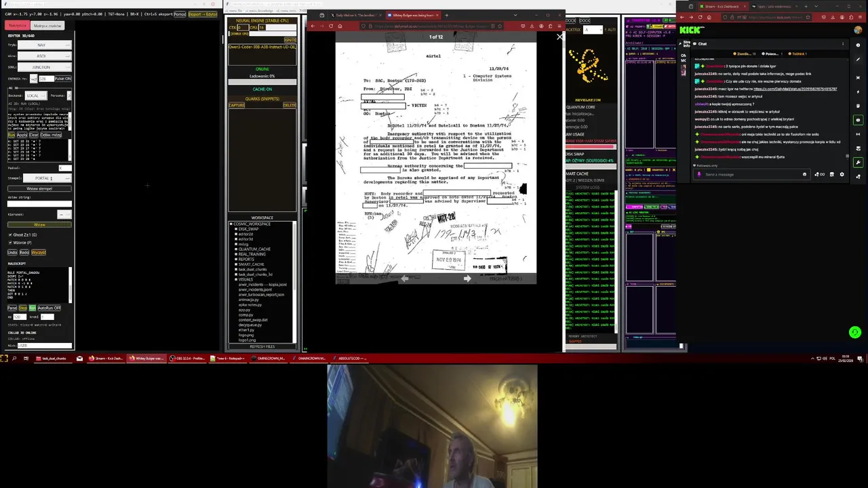The image size is (868, 488).
Task: Click the Wstaw stempel button
Action: 39,188
